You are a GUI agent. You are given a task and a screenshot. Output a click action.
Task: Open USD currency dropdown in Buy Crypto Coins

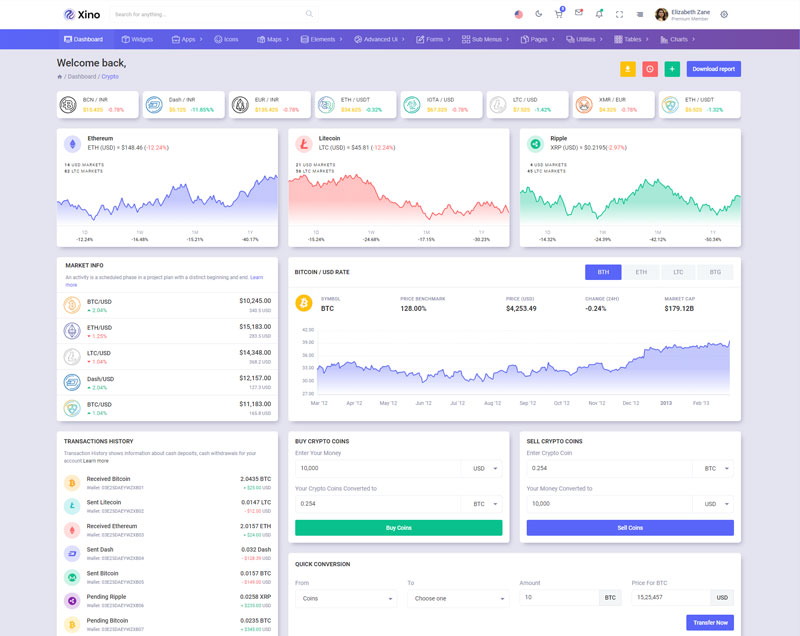pos(482,468)
